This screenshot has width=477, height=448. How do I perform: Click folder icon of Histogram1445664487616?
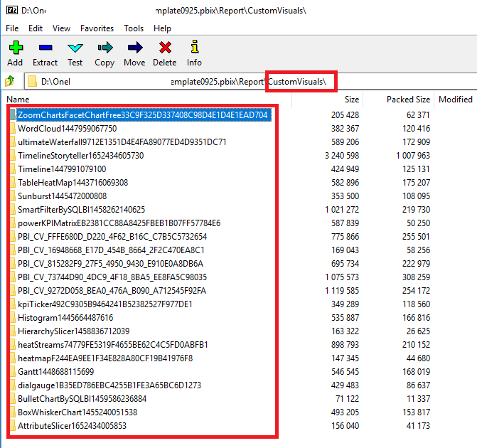click(x=13, y=318)
